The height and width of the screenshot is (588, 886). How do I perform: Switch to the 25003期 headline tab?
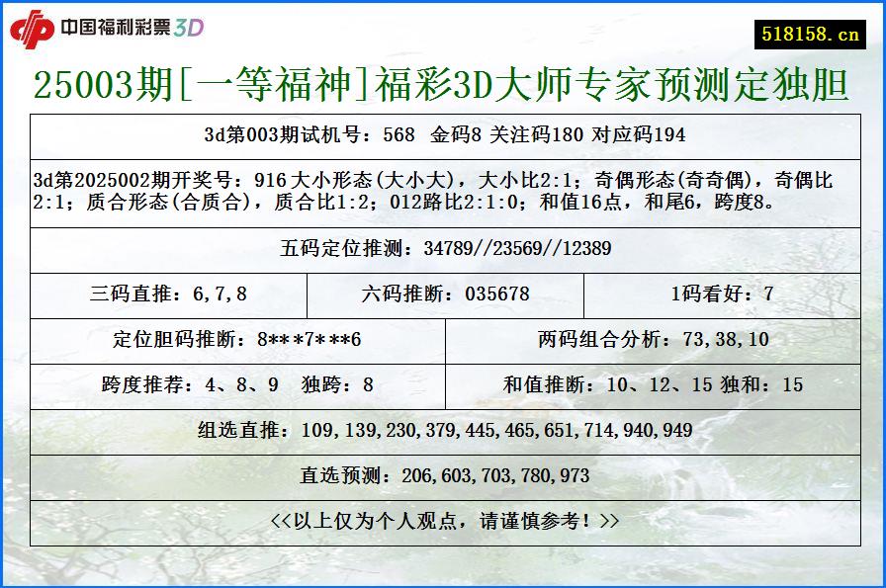click(443, 85)
